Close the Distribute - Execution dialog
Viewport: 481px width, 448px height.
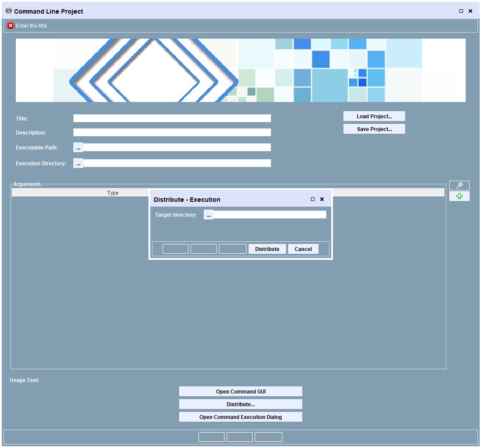click(322, 199)
